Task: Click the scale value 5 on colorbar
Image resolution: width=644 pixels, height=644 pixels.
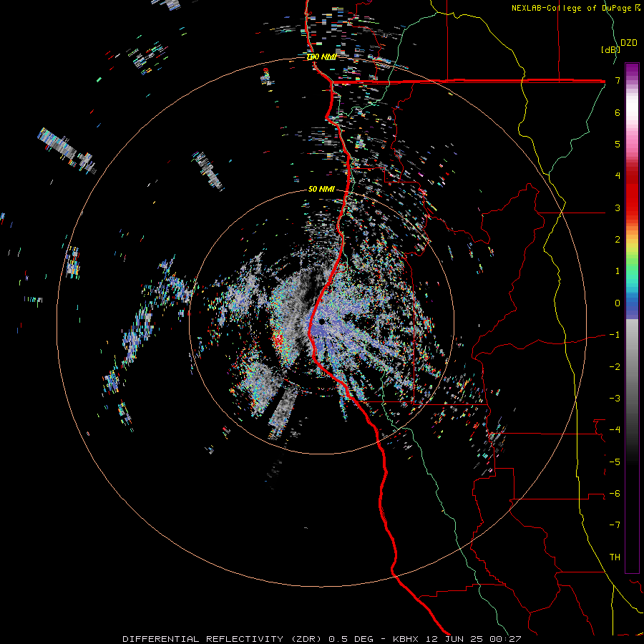Action: pyautogui.click(x=618, y=144)
